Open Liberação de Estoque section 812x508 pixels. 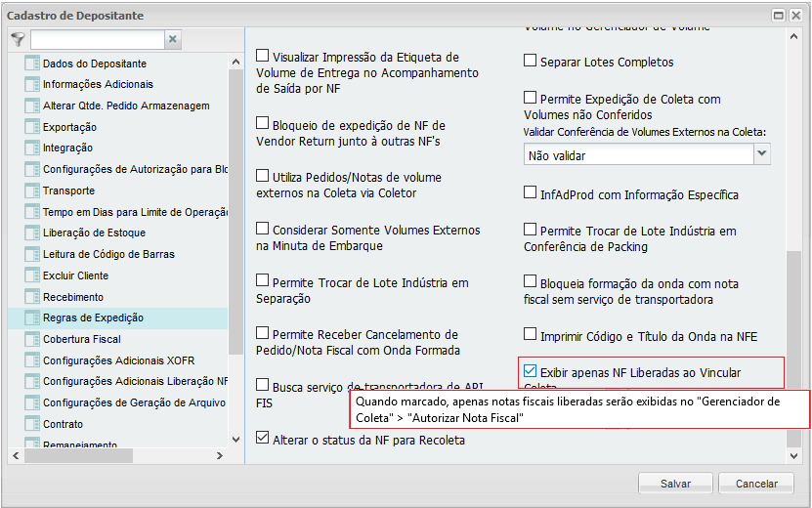coord(94,233)
